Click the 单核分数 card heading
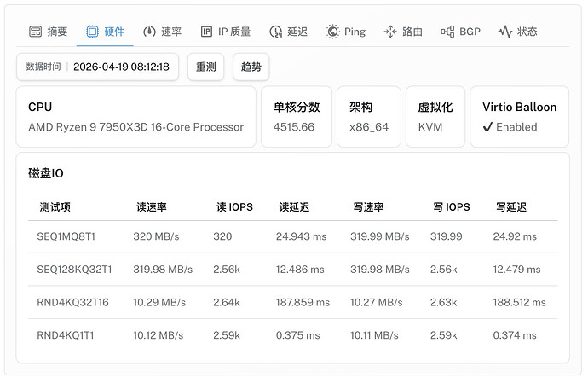This screenshot has width=588, height=378. 297,107
